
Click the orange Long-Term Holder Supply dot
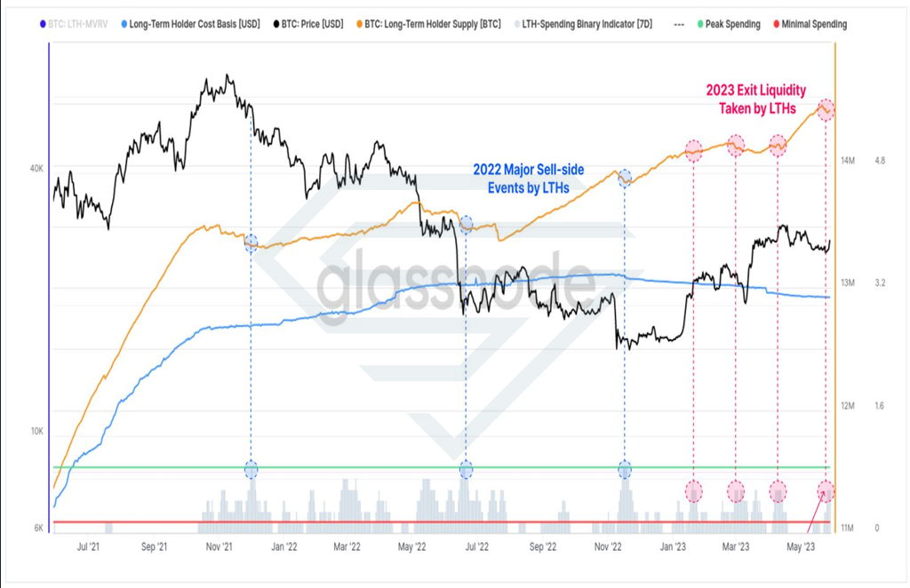(360, 24)
